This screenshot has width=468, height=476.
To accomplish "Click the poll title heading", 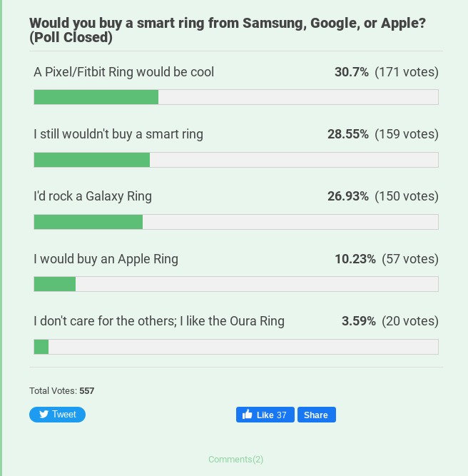I will coord(228,30).
